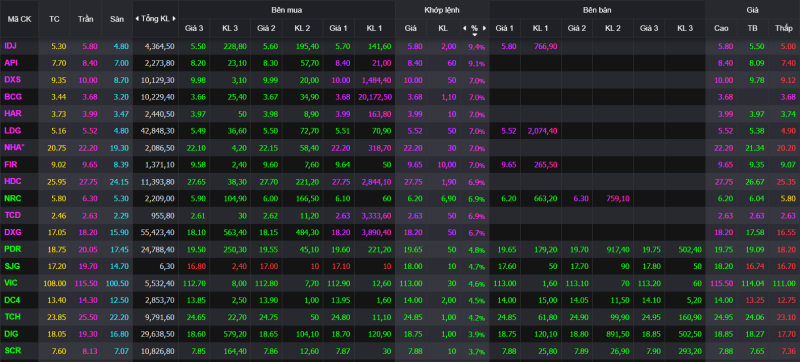Click the left arrow beside Tổng KL

[x=137, y=19]
